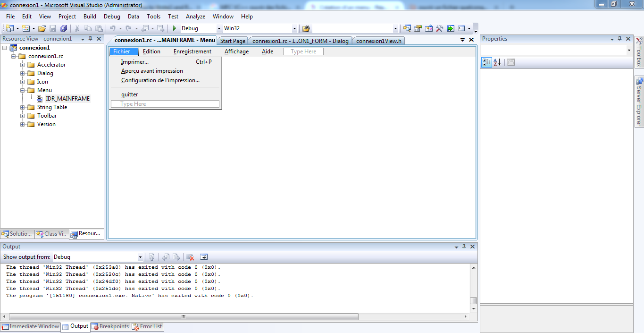Click the Command Window toolbar icon
Screen dimensions: 644x333
[x=462, y=28]
